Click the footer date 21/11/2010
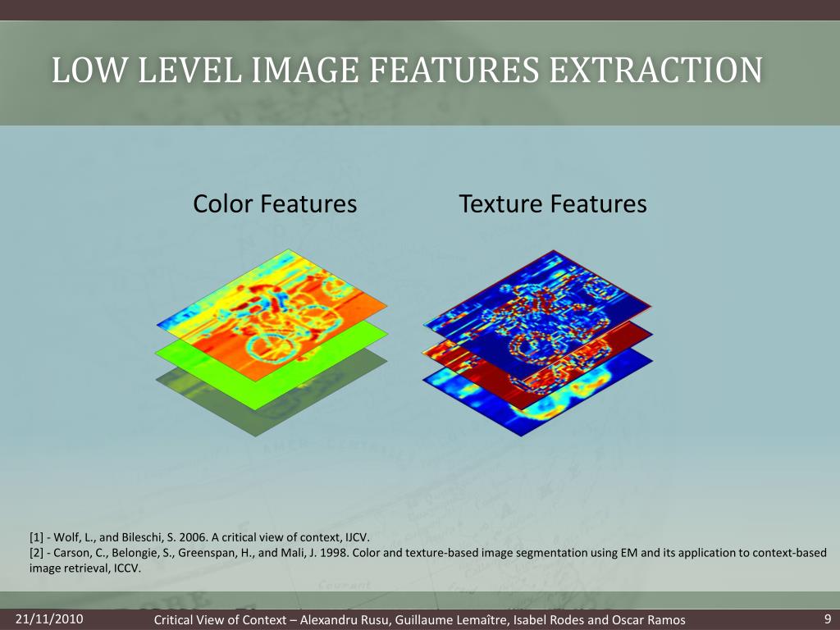840x630 pixels. pos(49,619)
